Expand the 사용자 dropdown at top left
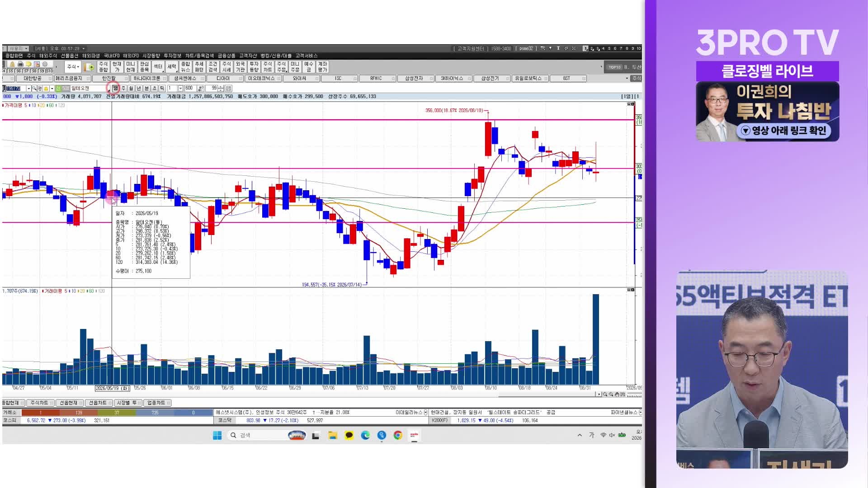The height and width of the screenshot is (488, 868). (x=19, y=48)
